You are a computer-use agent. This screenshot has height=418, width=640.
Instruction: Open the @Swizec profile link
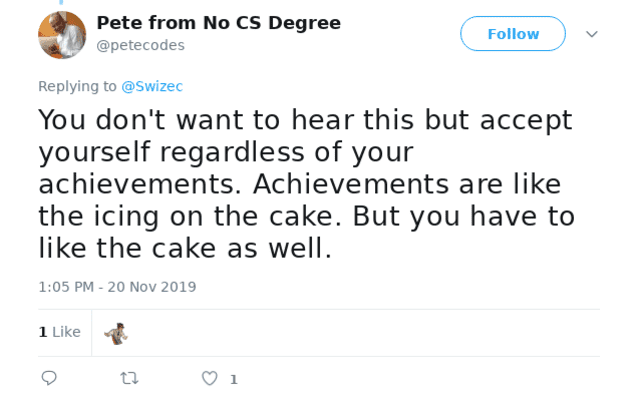pyautogui.click(x=152, y=86)
